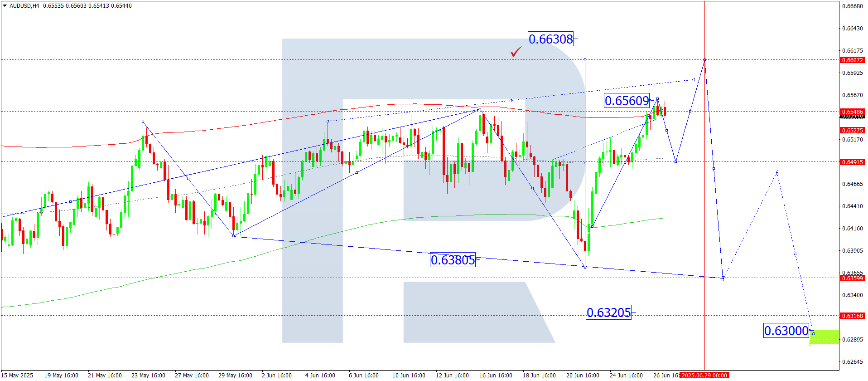Select the 0.63805 price annotation label

pos(453,260)
